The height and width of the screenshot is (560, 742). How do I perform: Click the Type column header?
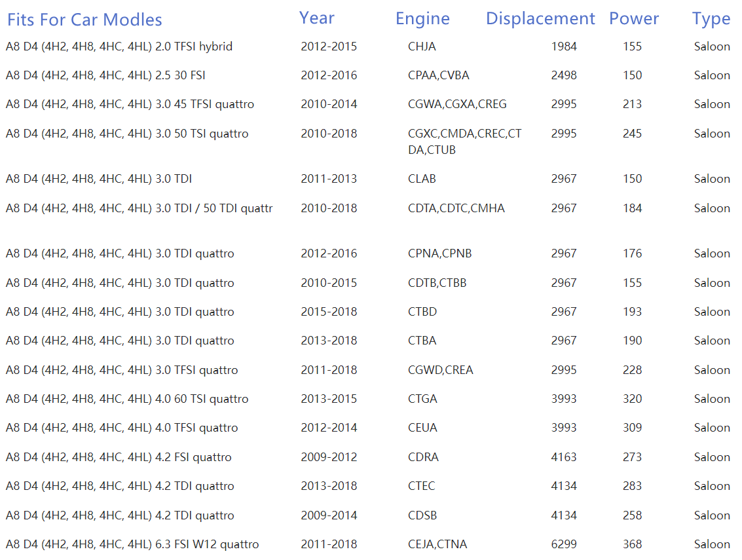711,19
